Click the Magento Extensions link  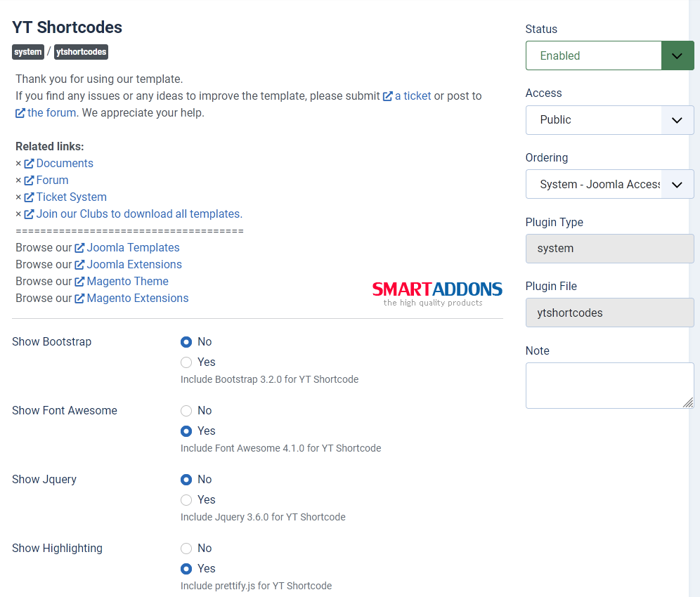137,298
